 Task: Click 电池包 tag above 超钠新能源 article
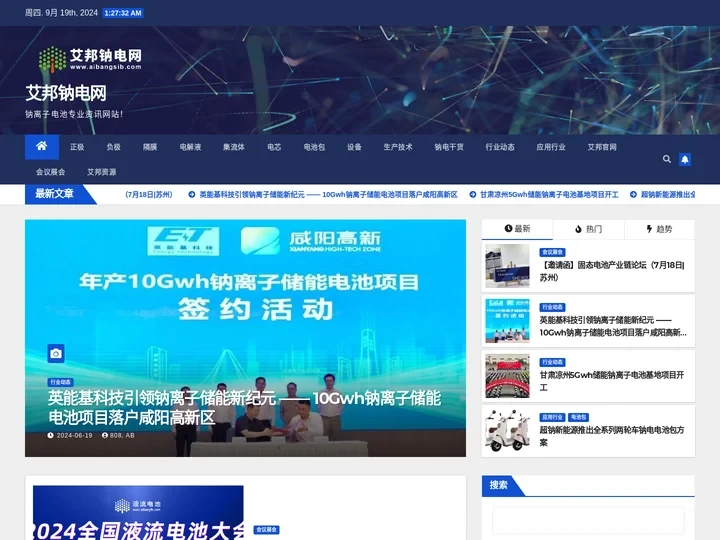click(x=579, y=417)
